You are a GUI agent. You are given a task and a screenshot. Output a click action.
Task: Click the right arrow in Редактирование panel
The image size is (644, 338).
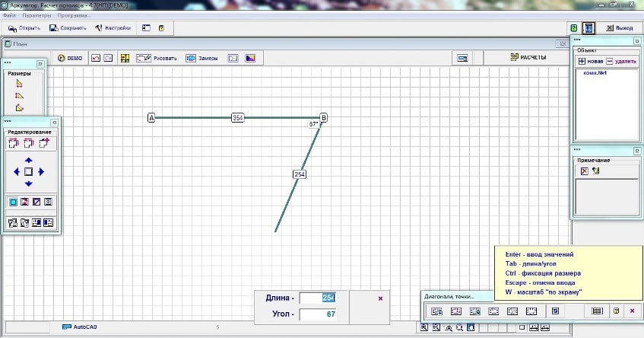(41, 172)
